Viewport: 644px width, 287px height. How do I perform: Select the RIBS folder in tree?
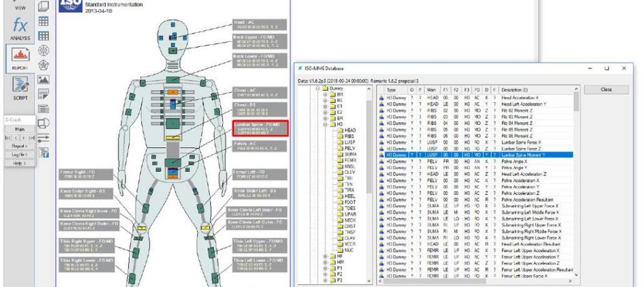[346, 136]
